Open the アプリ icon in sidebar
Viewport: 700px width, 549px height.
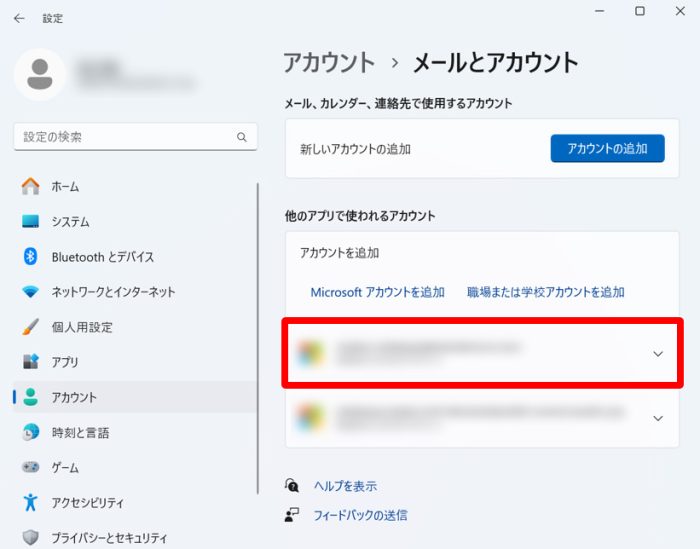tap(31, 362)
